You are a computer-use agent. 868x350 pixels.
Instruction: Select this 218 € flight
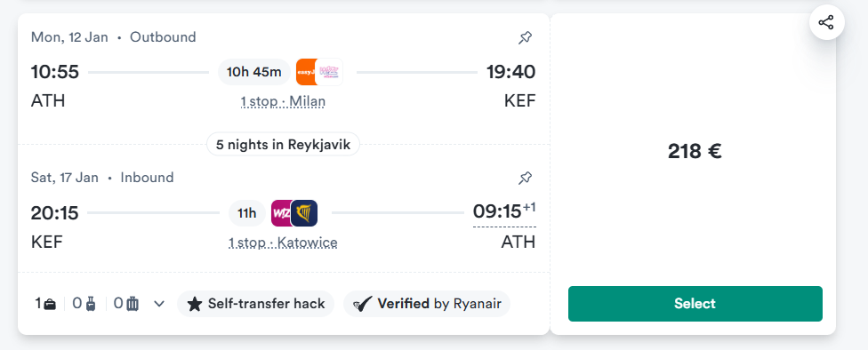695,304
